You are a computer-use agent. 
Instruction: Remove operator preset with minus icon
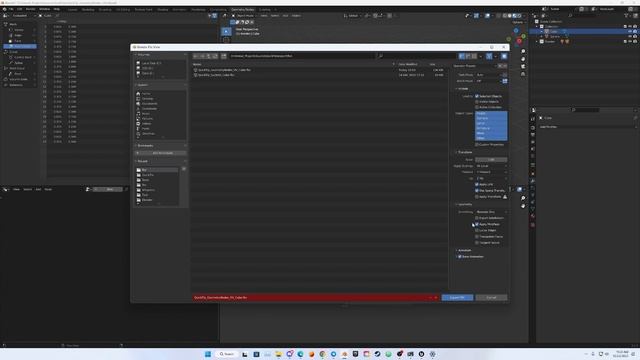505,66
